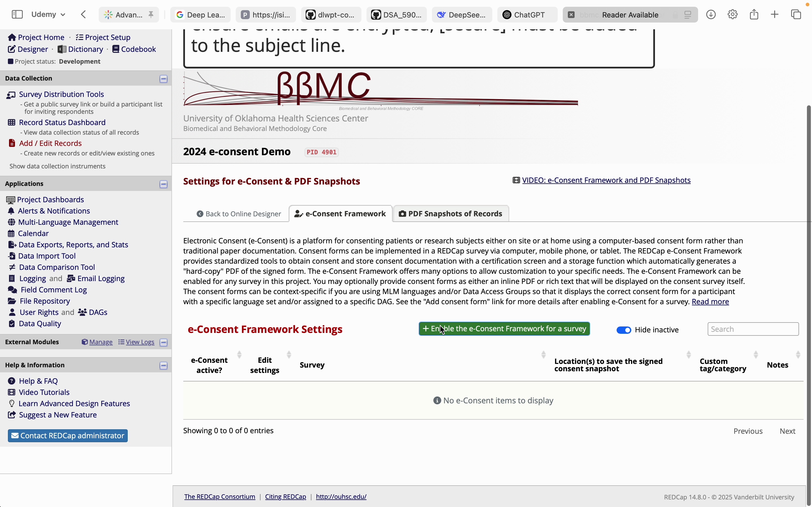The height and width of the screenshot is (507, 812).
Task: Switch to the e-Consent Framework tab
Action: tap(340, 213)
